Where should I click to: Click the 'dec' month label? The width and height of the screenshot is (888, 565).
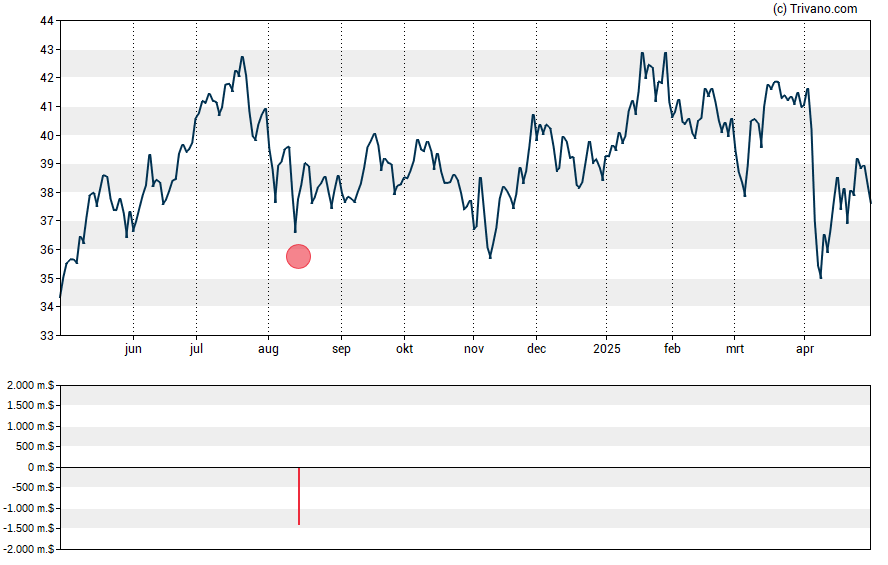[x=536, y=349]
